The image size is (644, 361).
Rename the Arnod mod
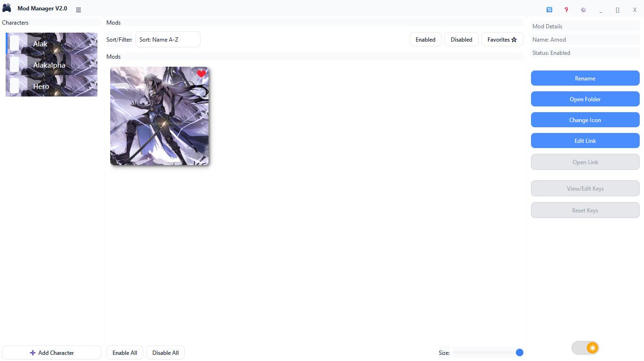(x=585, y=78)
